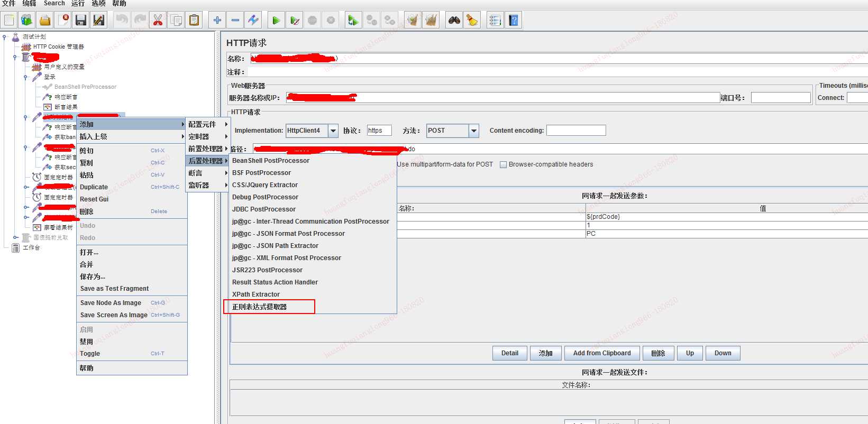
Task: Move the parameter down with Down button
Action: [x=723, y=353]
